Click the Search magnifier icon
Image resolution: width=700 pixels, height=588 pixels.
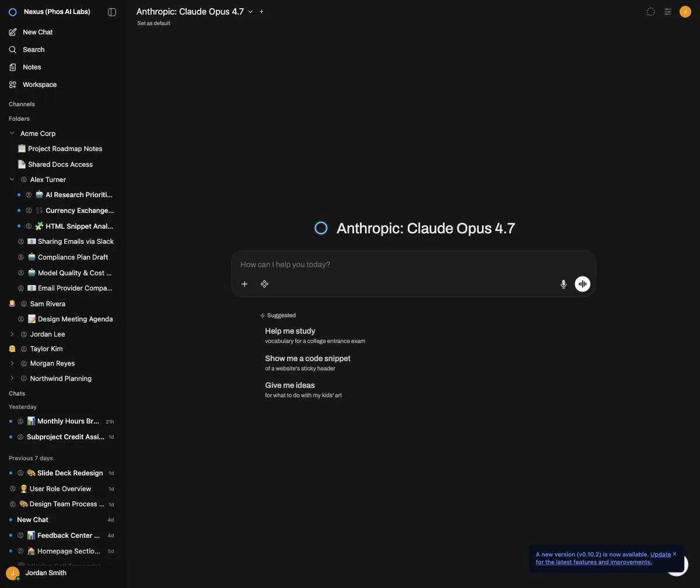point(13,50)
